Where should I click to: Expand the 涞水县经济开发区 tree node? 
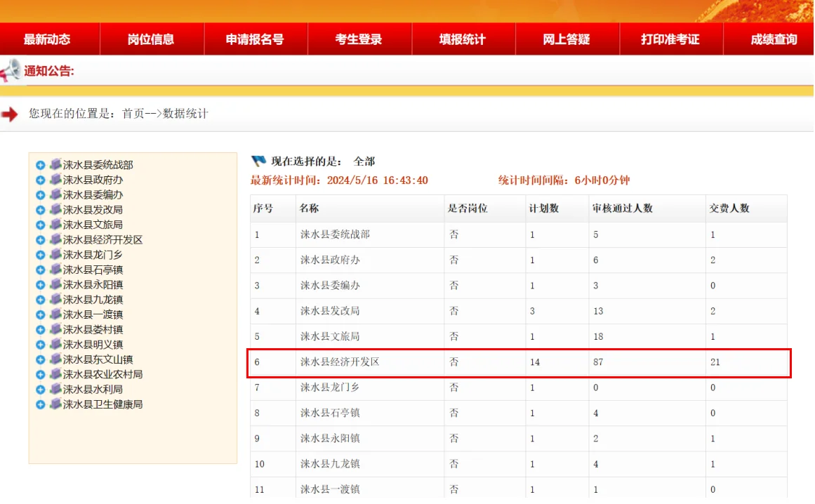41,240
